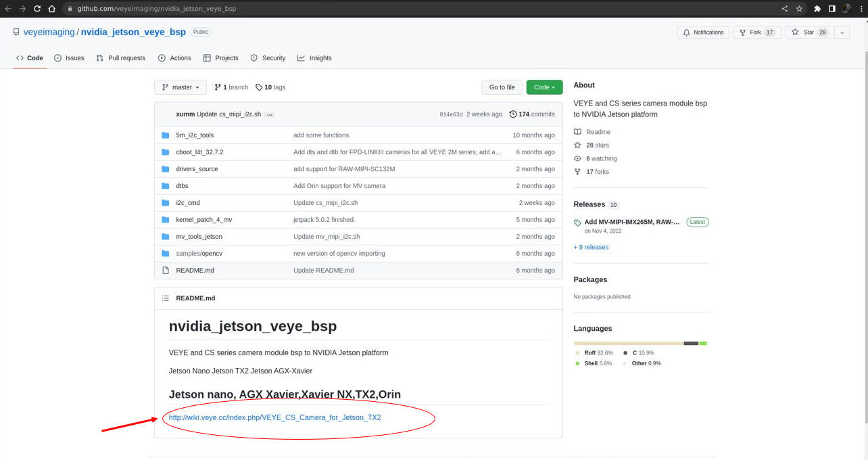The width and height of the screenshot is (868, 460).
Task: Click the browser address bar URL
Action: pos(156,9)
